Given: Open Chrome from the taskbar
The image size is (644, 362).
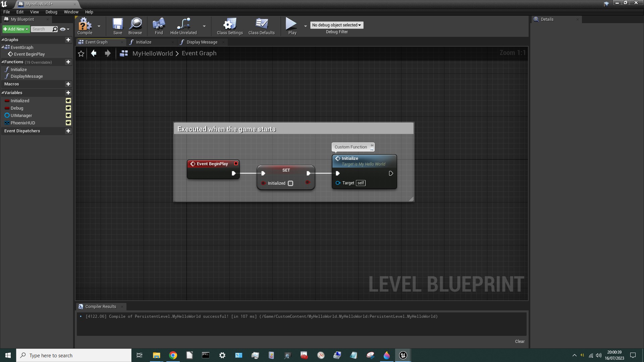Looking at the screenshot, I should point(173,355).
